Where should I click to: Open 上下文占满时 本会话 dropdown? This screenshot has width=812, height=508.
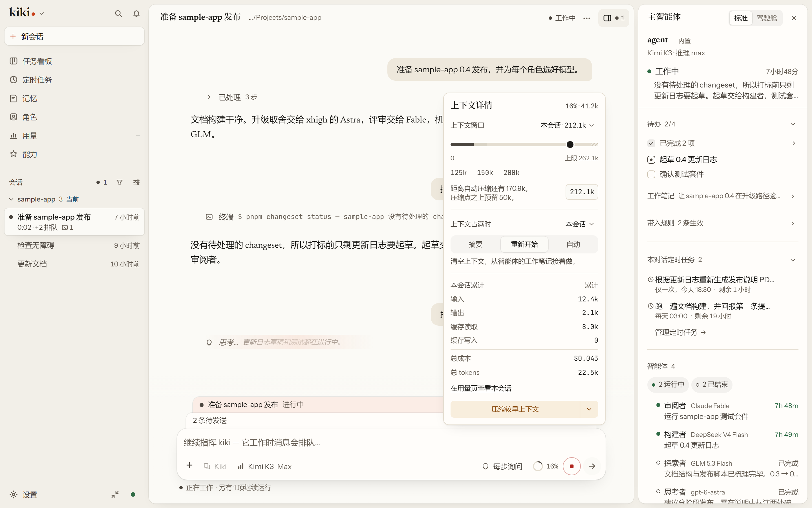pyautogui.click(x=579, y=224)
